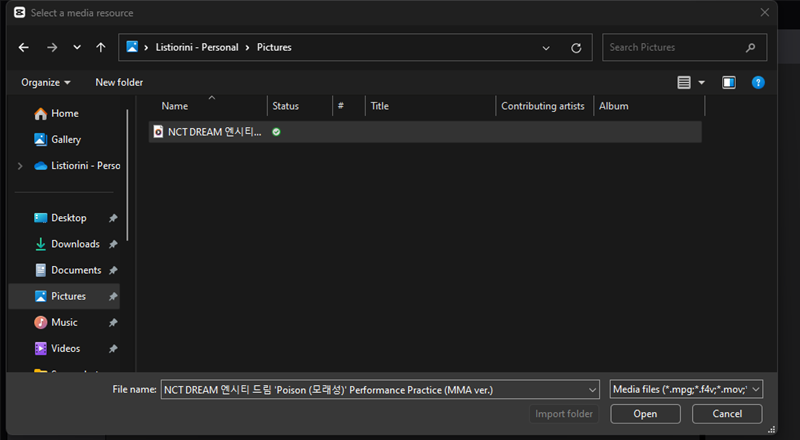The width and height of the screenshot is (800, 440).
Task: Click New folder in the toolbar
Action: [119, 82]
